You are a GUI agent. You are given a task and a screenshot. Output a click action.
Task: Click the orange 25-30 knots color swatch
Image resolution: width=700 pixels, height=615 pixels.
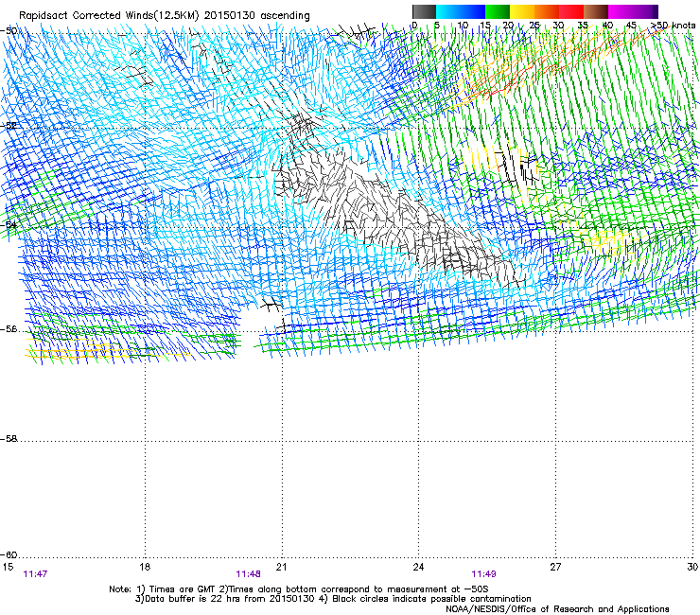(x=547, y=11)
